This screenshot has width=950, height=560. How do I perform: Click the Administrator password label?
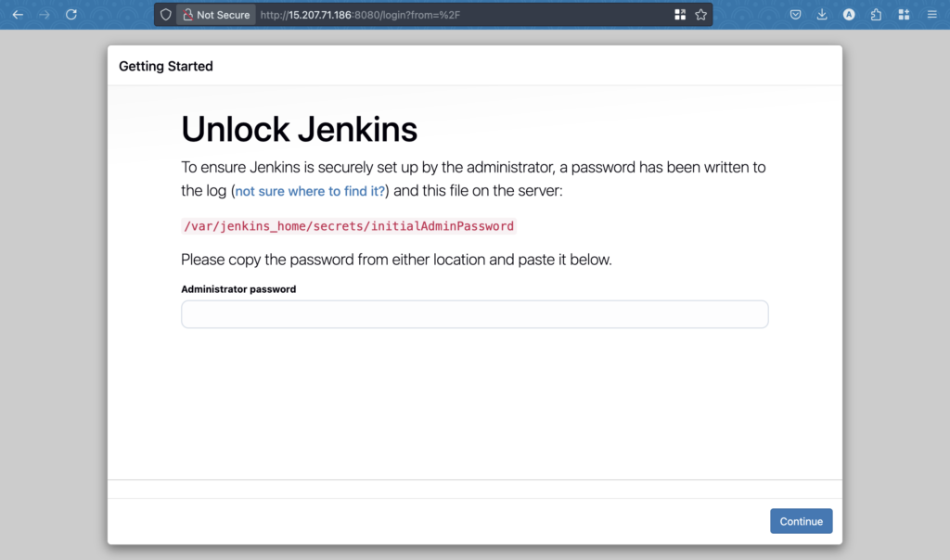click(238, 289)
